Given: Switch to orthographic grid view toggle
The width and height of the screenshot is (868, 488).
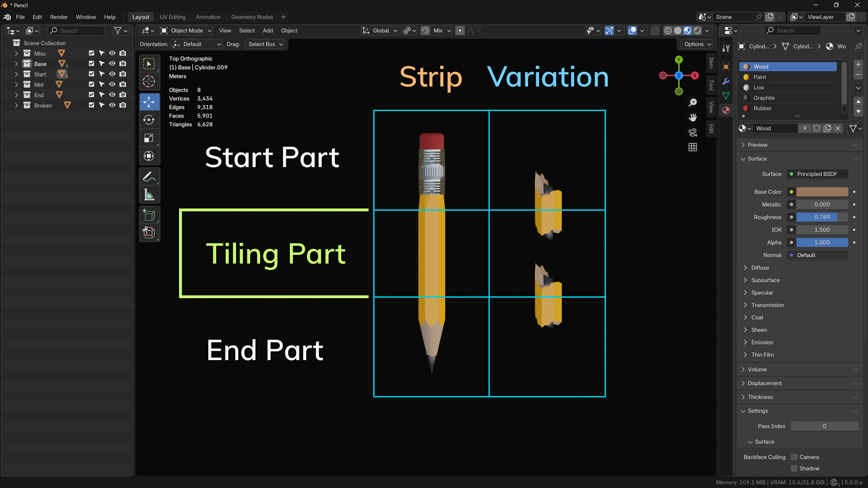Looking at the screenshot, I should click(693, 147).
